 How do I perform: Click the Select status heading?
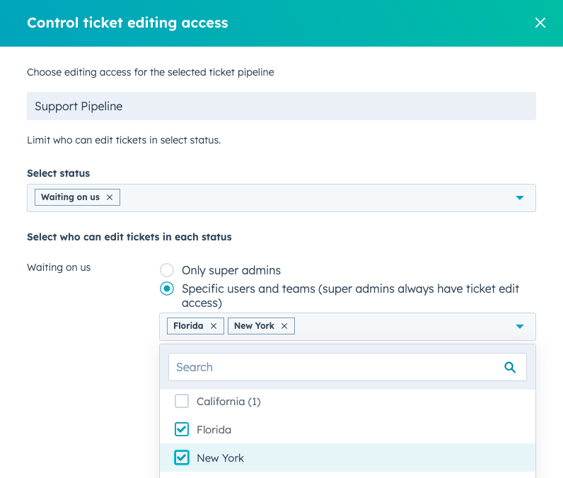tap(59, 173)
